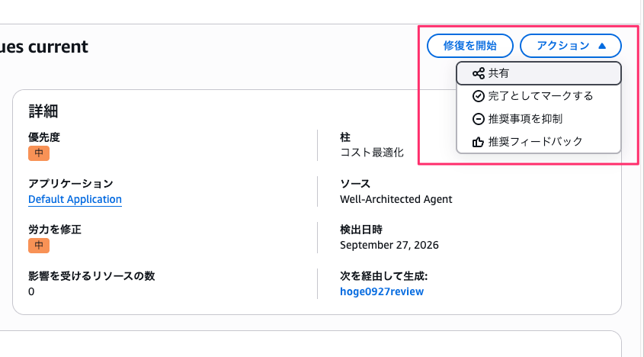
Task: Select the 共有 menu entry
Action: tap(539, 73)
